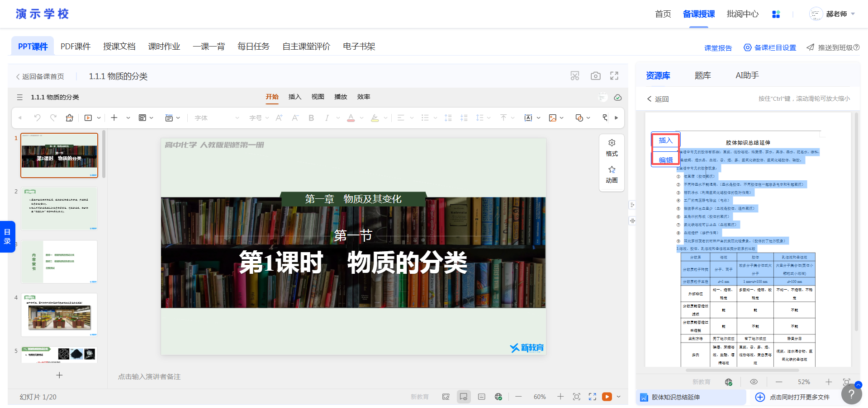Click the undo arrow in toolbar
This screenshot has height=408, width=868.
point(38,118)
